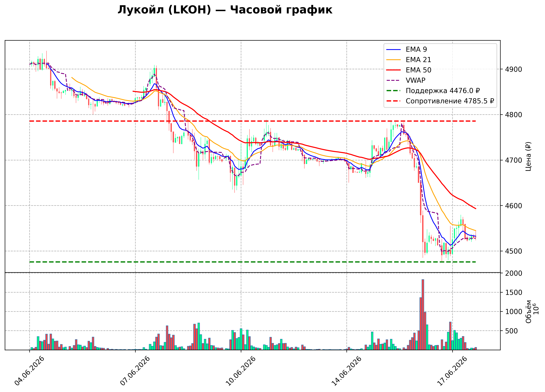Viewport: 545px width, 392px height.
Task: Click the 4500 price axis tick label
Action: tap(514, 251)
